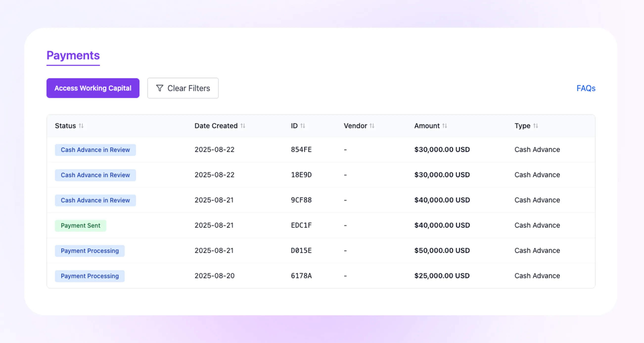
Task: Click the Payment Processing badge for D015E
Action: [90, 251]
